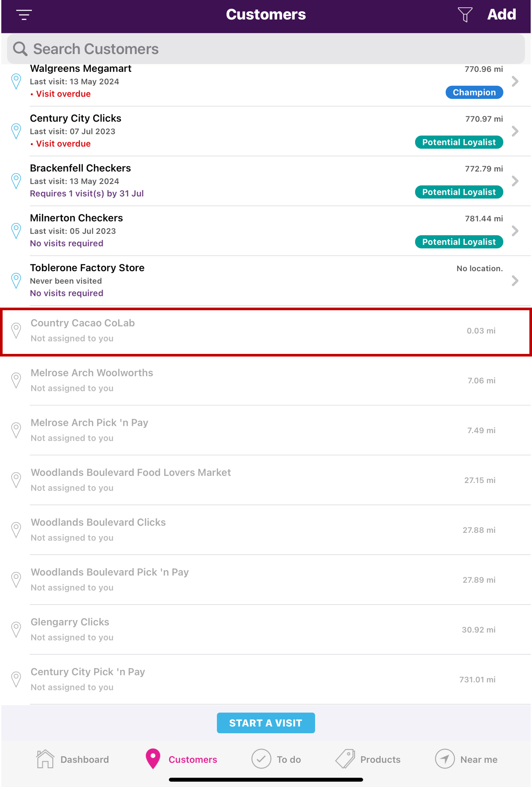Tap the magnifier icon in search bar
Screen dimensions: 532x787
(x=20, y=49)
